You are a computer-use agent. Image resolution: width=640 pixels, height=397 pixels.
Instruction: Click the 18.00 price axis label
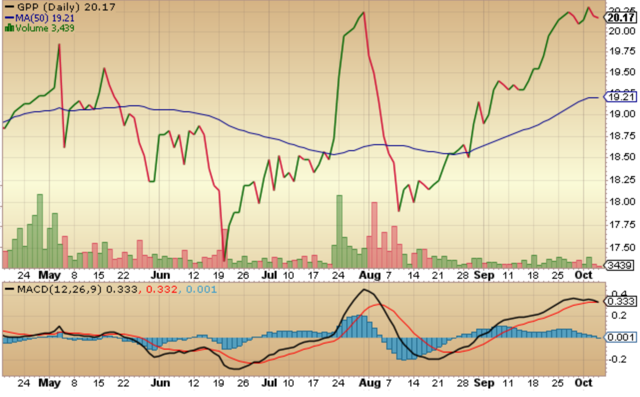(x=622, y=202)
